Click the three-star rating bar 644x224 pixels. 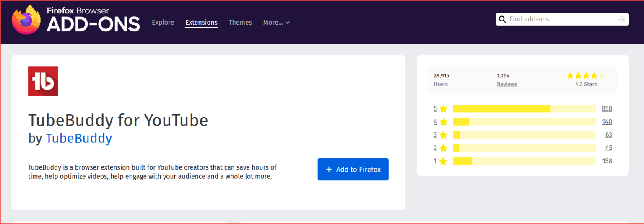click(525, 135)
